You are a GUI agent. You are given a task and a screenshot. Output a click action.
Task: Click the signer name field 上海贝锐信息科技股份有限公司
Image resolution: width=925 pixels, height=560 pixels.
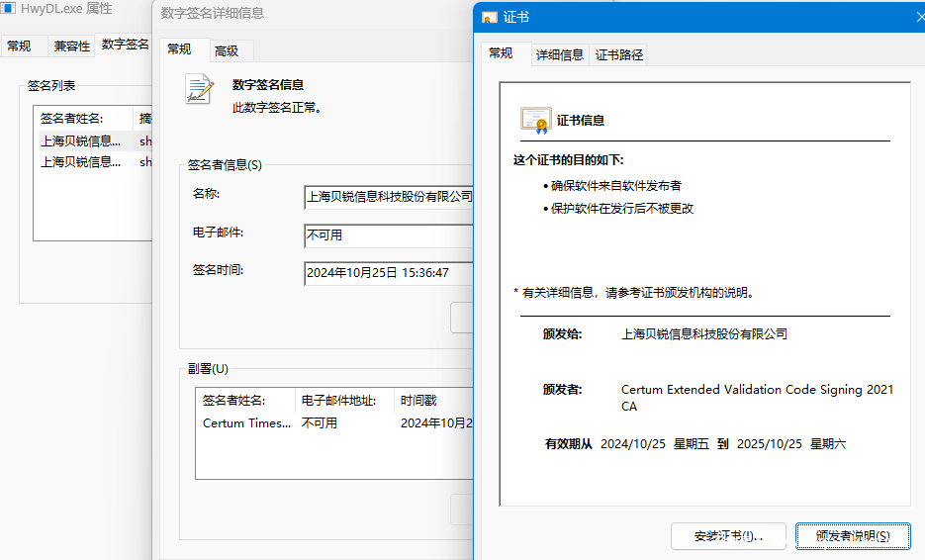tap(389, 197)
